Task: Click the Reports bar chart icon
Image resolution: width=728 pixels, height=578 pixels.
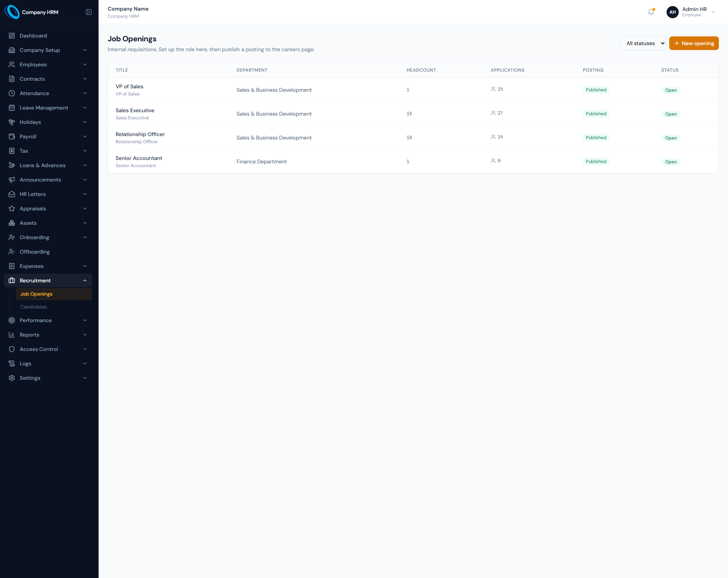Action: point(12,335)
